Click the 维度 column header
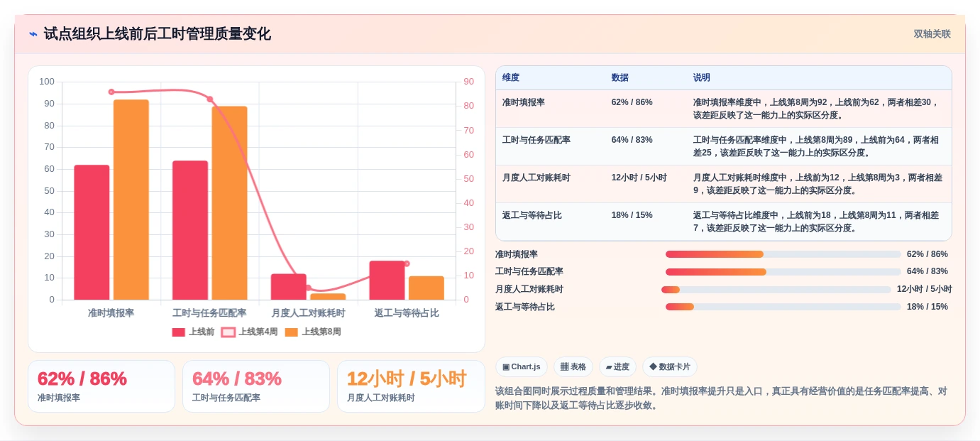The height and width of the screenshot is (441, 980). 511,77
